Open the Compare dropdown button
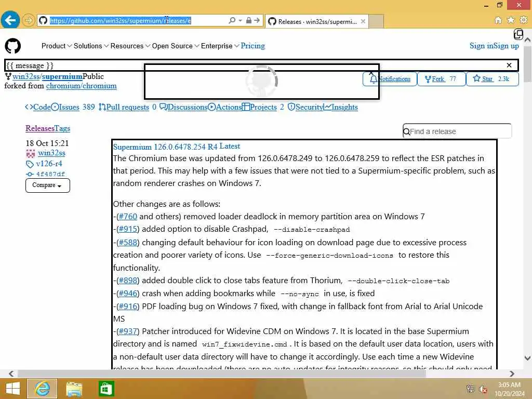Screen dimensions: 532x399 click(48, 185)
